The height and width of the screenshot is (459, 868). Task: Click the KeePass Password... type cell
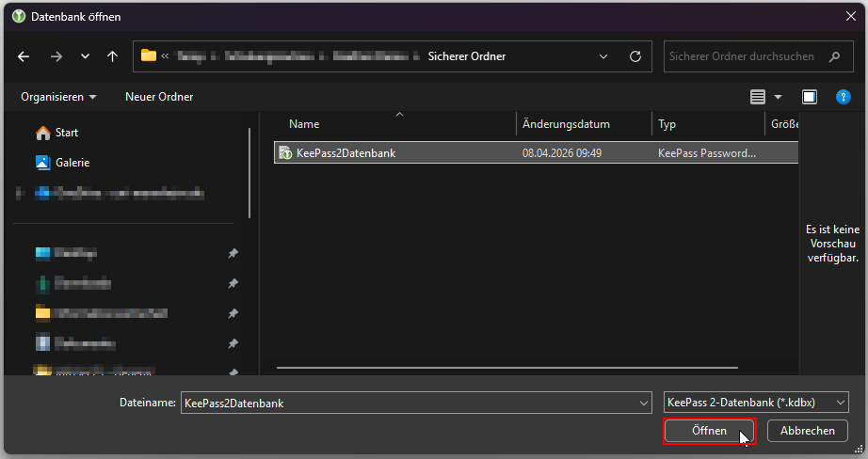point(707,153)
